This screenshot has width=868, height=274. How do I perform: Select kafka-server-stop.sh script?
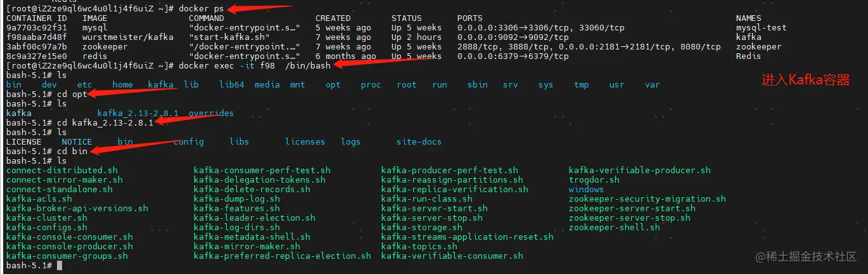(431, 218)
